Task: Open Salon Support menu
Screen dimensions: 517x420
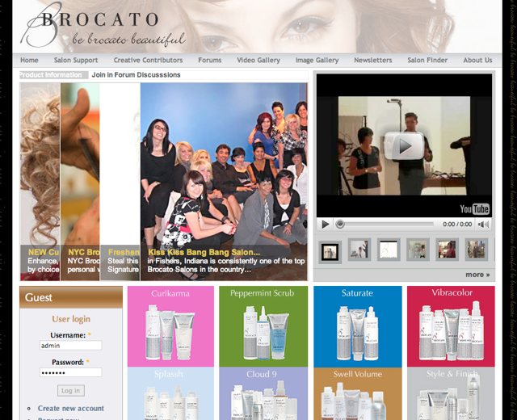Action: click(76, 61)
